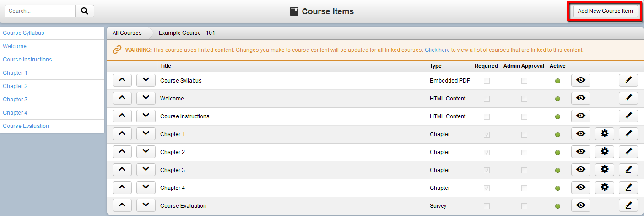
Task: Open settings gear for Chapter 4
Action: pyautogui.click(x=605, y=188)
